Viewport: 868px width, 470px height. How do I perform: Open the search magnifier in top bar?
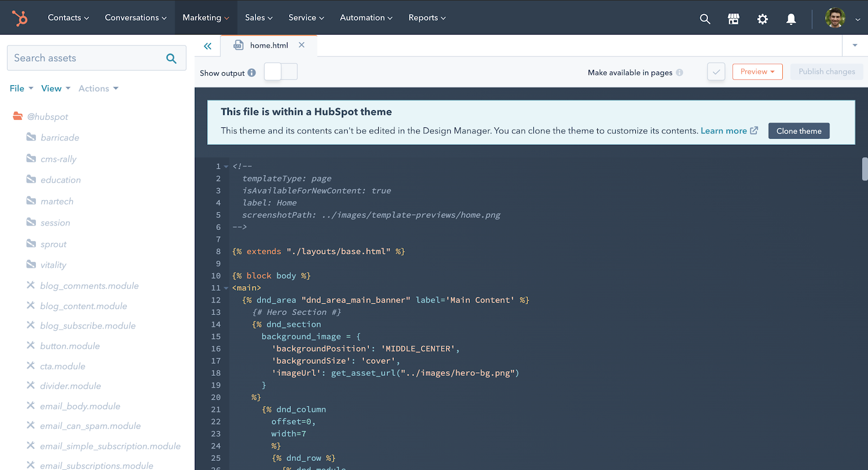tap(705, 19)
